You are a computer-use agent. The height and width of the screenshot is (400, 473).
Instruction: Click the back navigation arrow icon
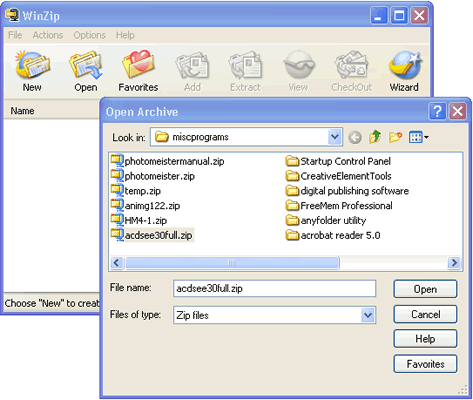[355, 137]
